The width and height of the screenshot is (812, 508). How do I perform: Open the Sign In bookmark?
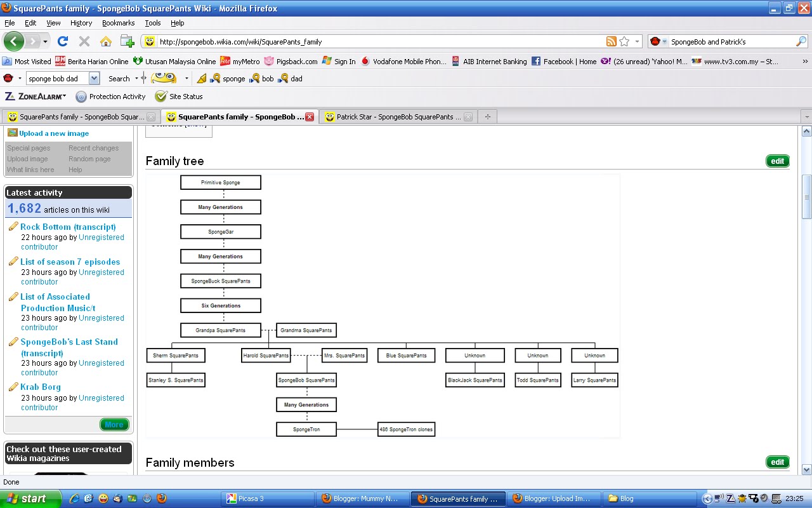tap(339, 62)
